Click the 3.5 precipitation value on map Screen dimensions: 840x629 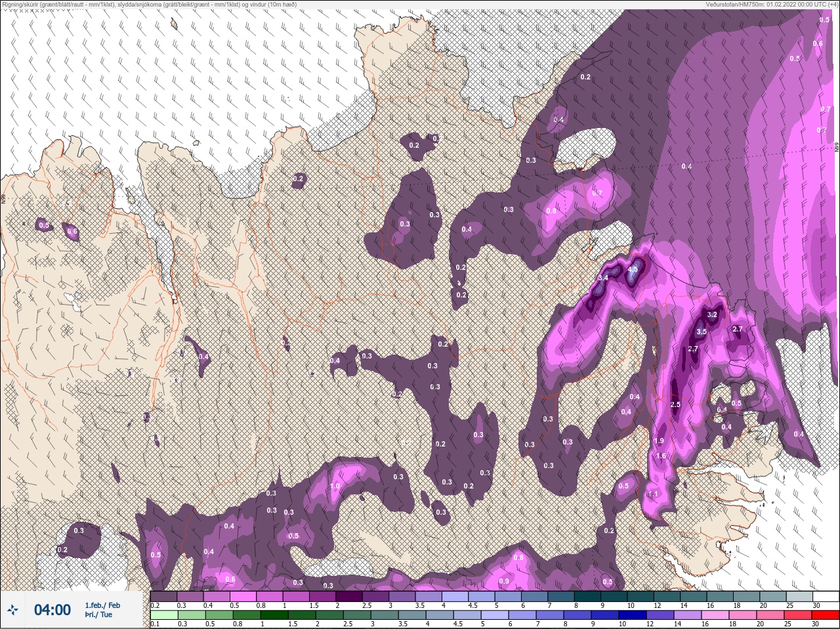pos(702,332)
